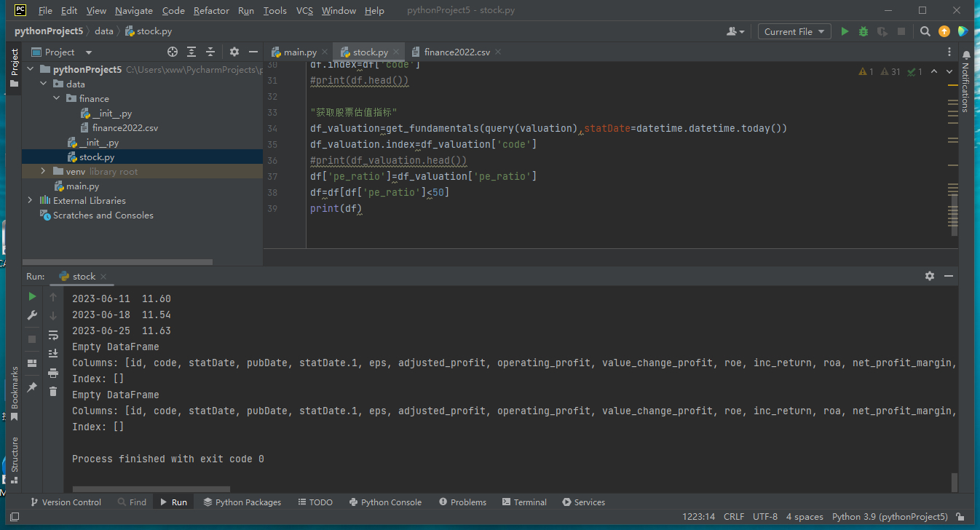Open the Version Control tool window
980x530 pixels.
click(66, 502)
